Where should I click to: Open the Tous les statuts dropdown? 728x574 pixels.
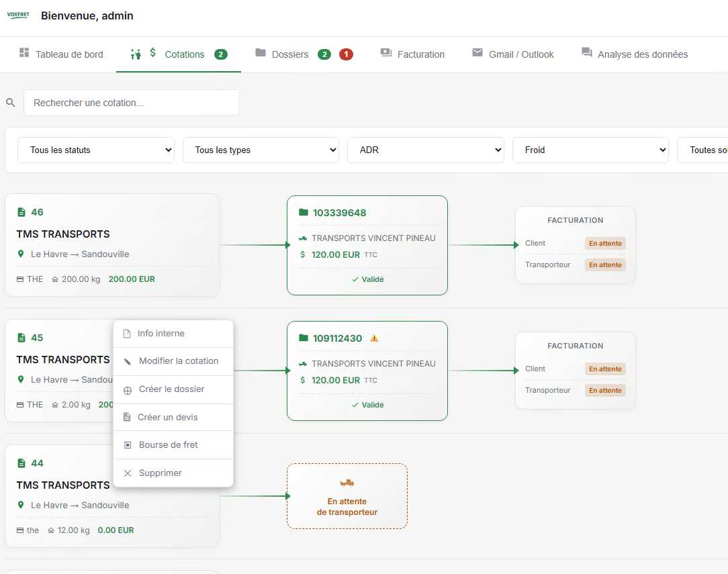tap(95, 150)
